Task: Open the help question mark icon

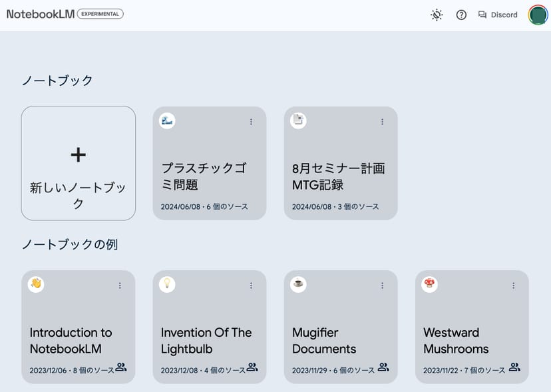Action: pyautogui.click(x=461, y=15)
